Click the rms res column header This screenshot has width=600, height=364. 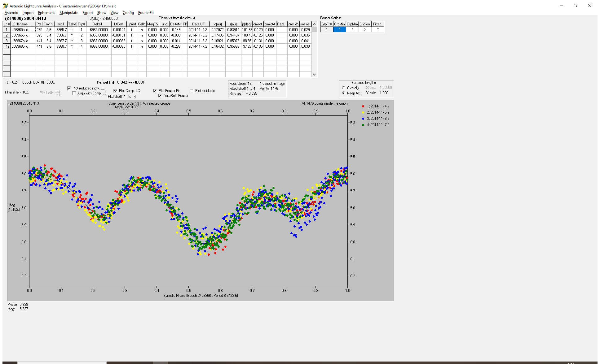coord(306,24)
